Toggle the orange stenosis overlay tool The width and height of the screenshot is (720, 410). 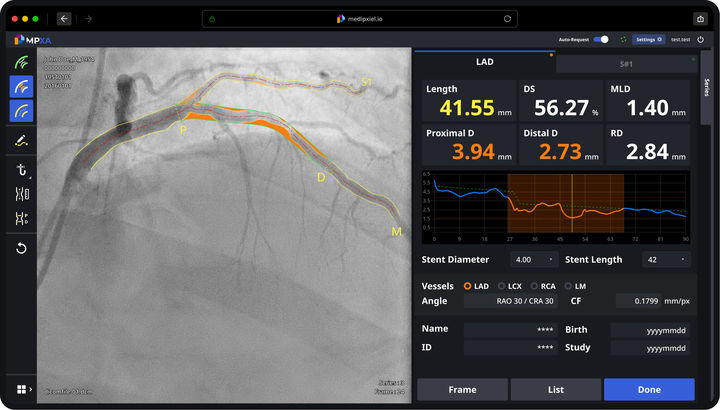point(21,87)
